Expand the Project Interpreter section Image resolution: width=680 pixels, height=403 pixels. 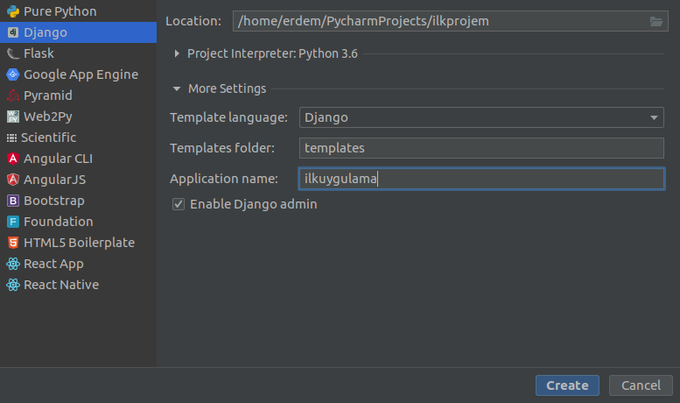177,54
